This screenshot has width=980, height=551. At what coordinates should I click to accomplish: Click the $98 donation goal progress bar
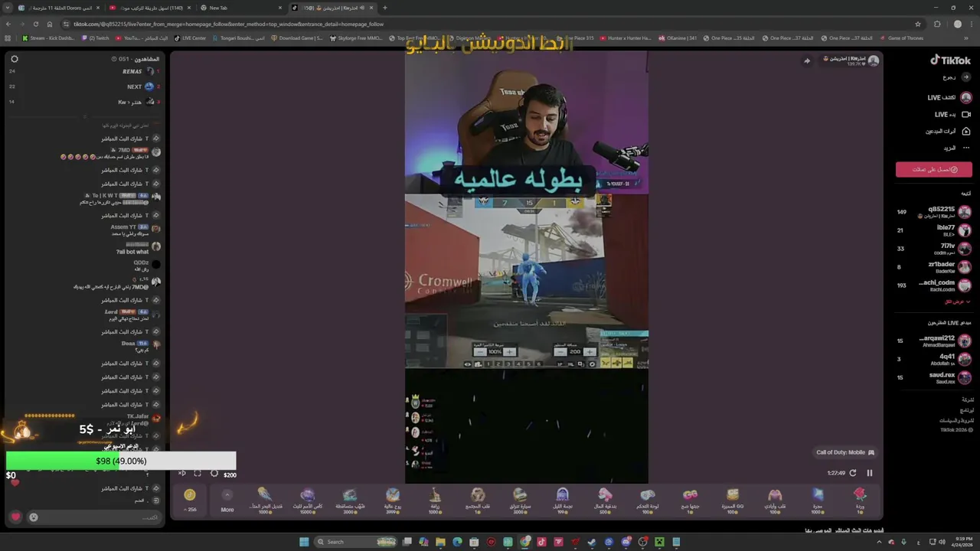[121, 461]
